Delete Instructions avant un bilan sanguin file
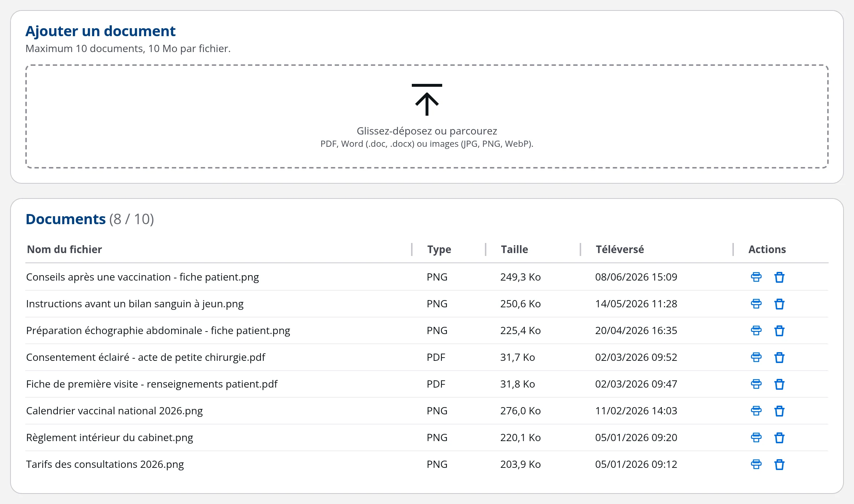The width and height of the screenshot is (854, 504). [779, 304]
